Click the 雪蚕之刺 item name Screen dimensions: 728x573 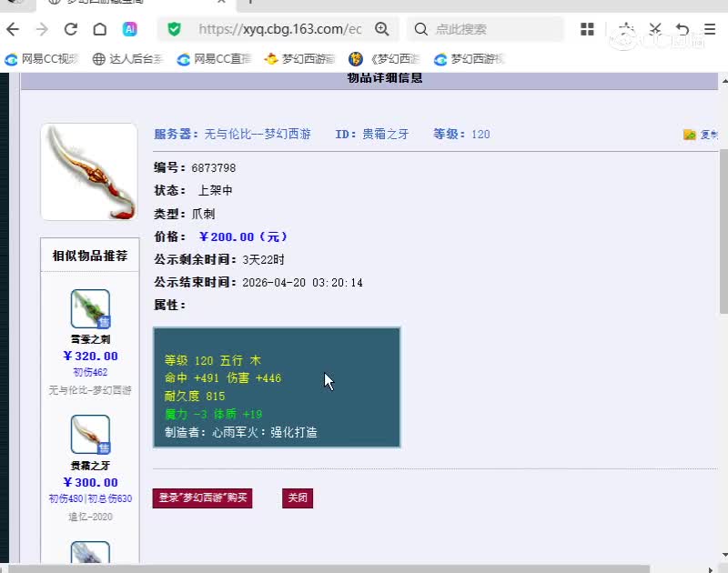tap(90, 339)
